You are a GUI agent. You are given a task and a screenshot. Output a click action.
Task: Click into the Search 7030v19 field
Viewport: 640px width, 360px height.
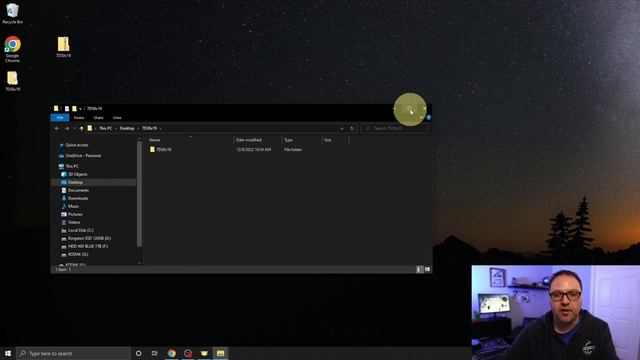(395, 128)
